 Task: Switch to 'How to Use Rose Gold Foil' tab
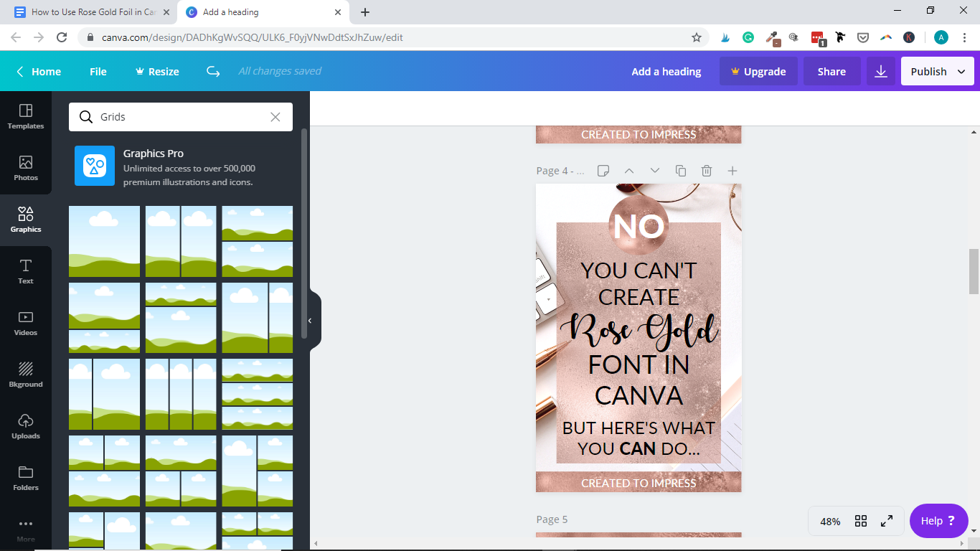(x=91, y=12)
